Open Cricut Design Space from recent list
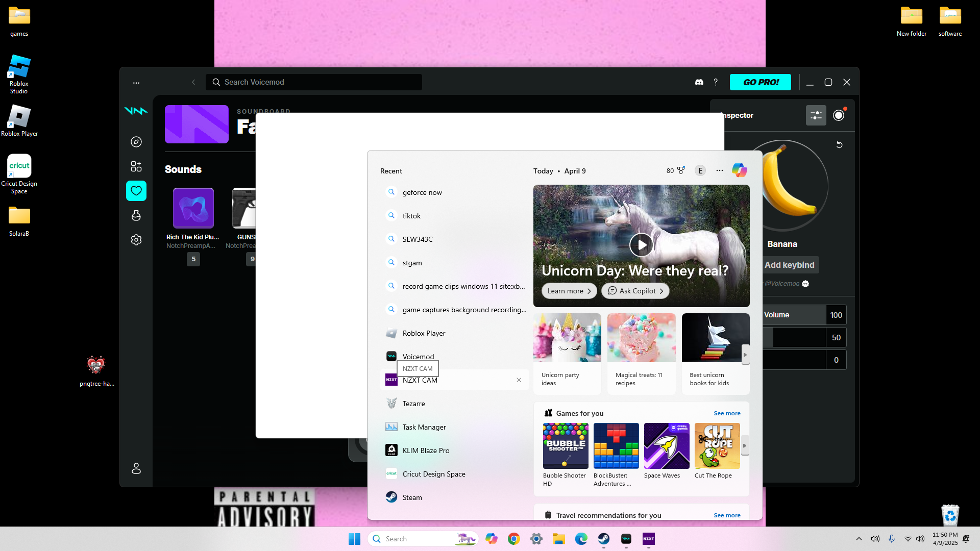The height and width of the screenshot is (551, 980). pos(454,474)
